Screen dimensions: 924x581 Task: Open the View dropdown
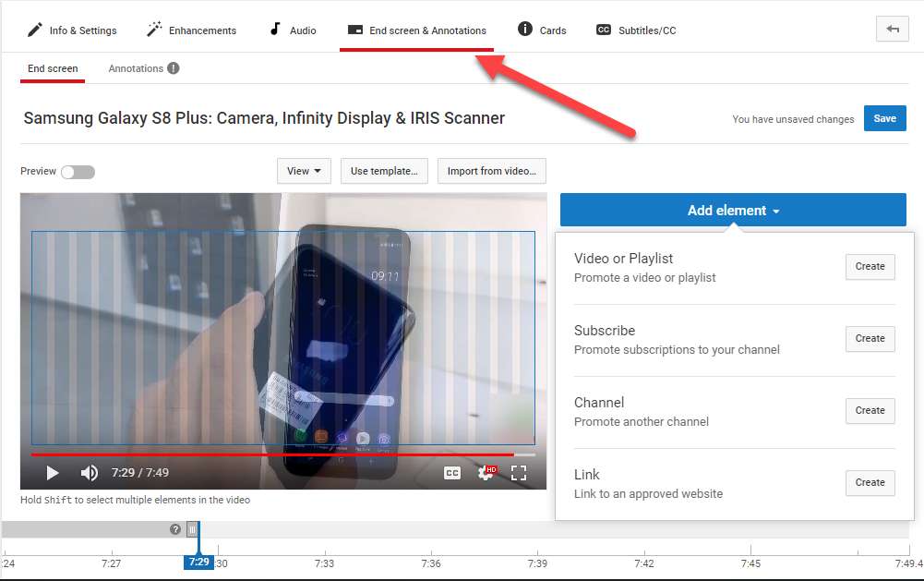pyautogui.click(x=304, y=171)
